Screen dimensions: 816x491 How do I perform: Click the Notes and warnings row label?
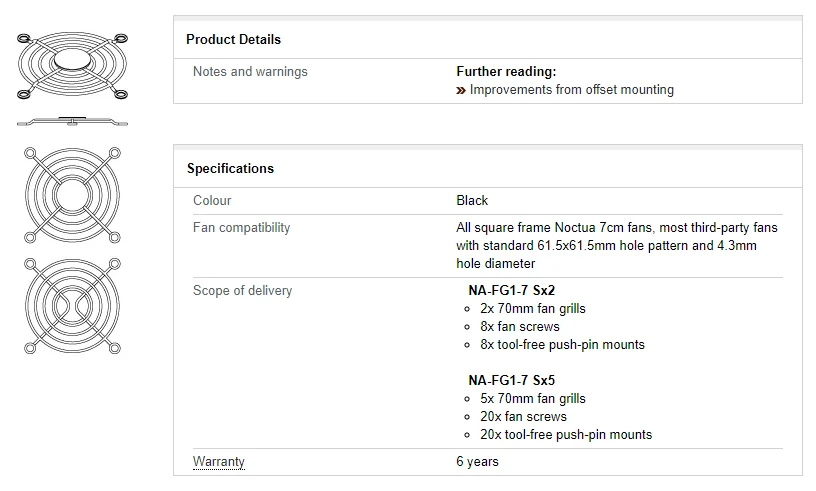click(x=250, y=72)
